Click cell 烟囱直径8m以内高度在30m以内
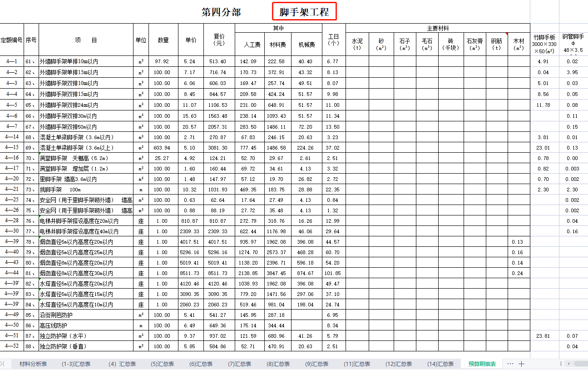Image resolution: width=588 pixels, height=370 pixels. [x=86, y=274]
